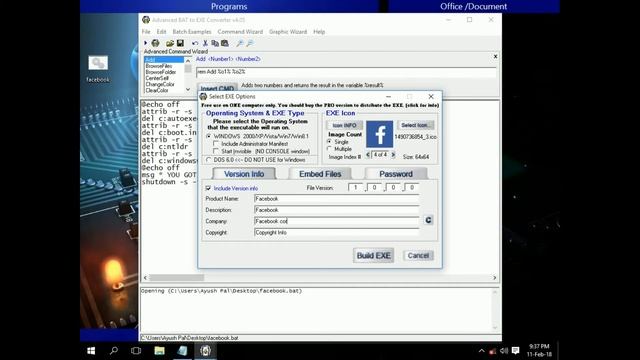Select the WINDOWS 2000/XP/Vista/Win7/Win8.1 radio option

point(209,136)
